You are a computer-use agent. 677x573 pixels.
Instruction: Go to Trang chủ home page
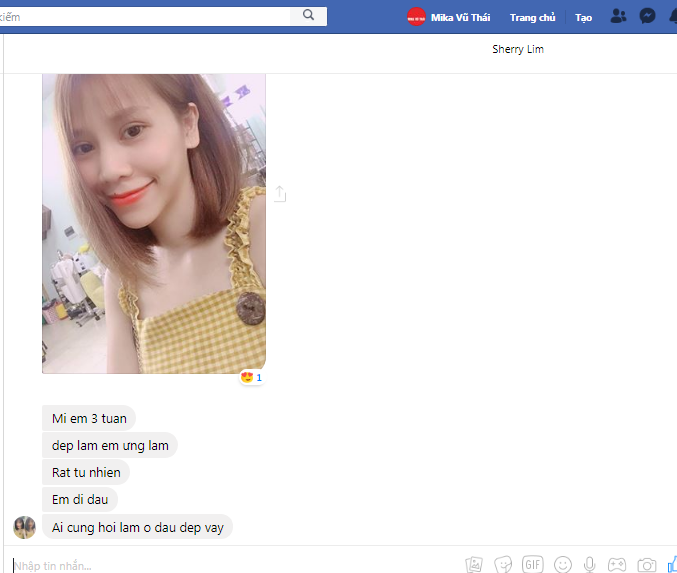tap(532, 17)
